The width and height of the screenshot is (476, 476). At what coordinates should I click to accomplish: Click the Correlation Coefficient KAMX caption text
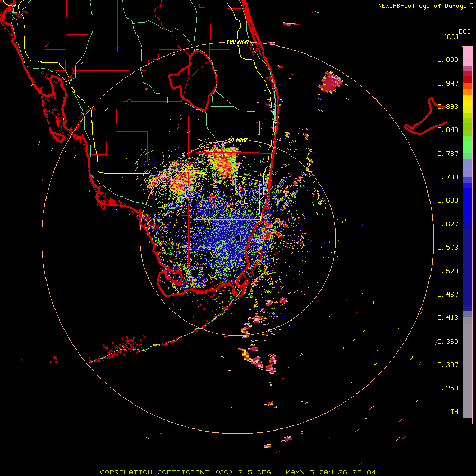pyautogui.click(x=238, y=472)
